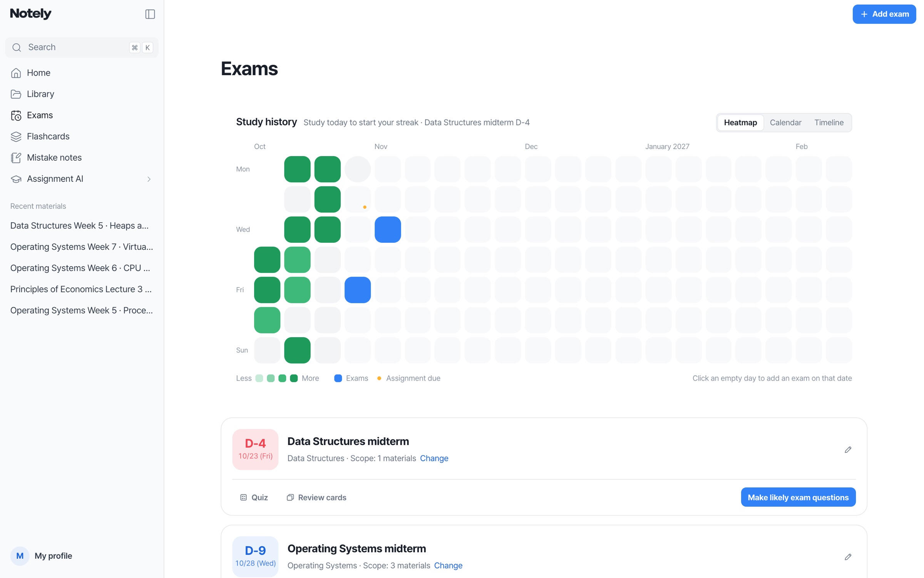Select the blue exam cell on Friday
Screen dimensions: 924x578
coord(358,290)
